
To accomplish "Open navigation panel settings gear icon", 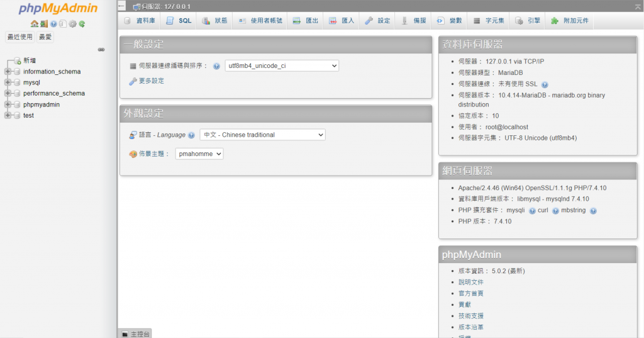I will 73,24.
